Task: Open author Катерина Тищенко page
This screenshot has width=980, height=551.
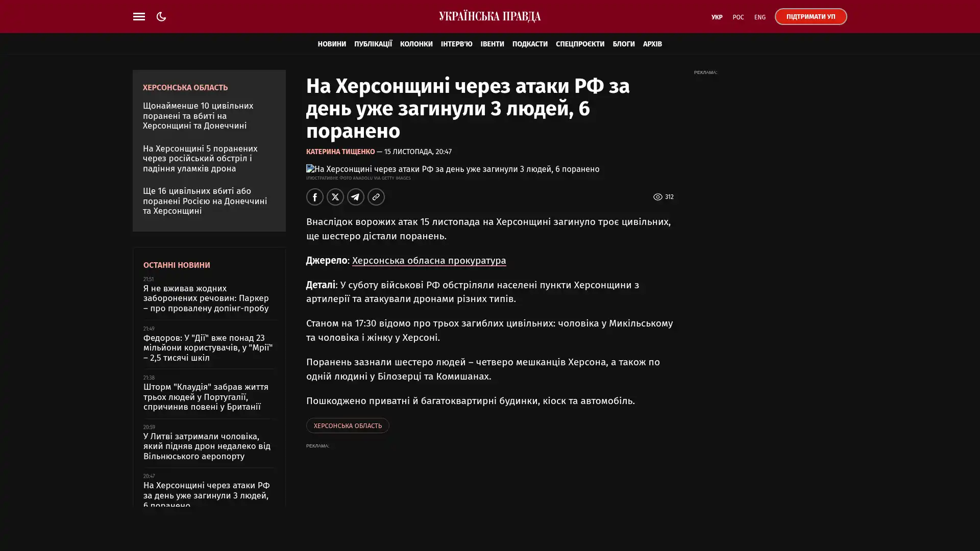Action: tap(340, 152)
